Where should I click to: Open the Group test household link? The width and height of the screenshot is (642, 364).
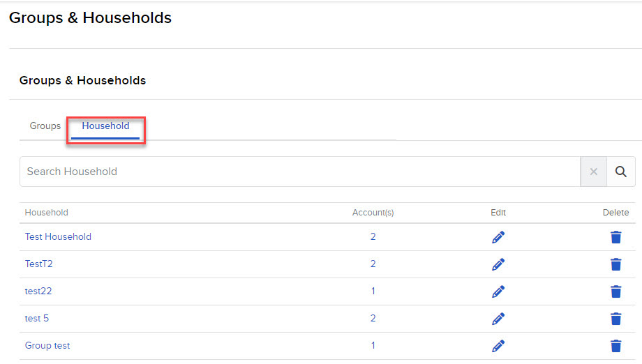[47, 346]
